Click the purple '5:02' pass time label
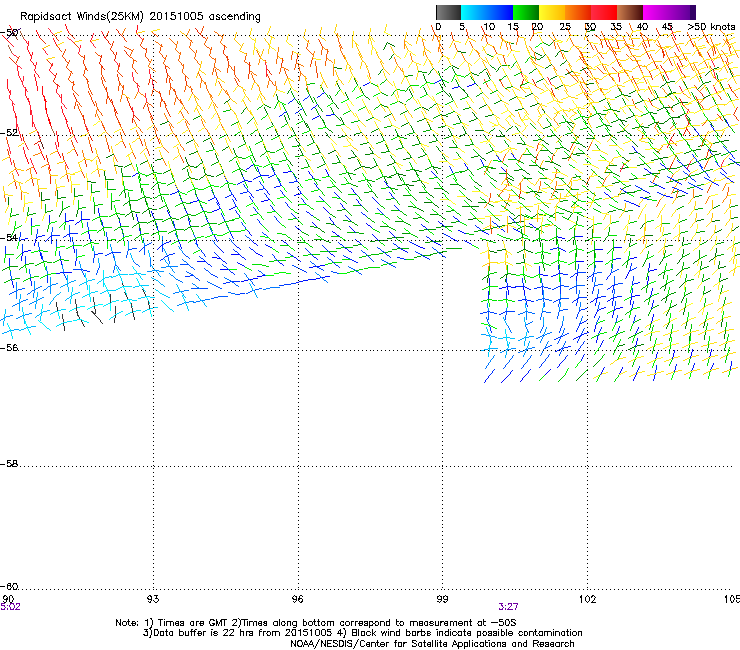 coord(10,607)
